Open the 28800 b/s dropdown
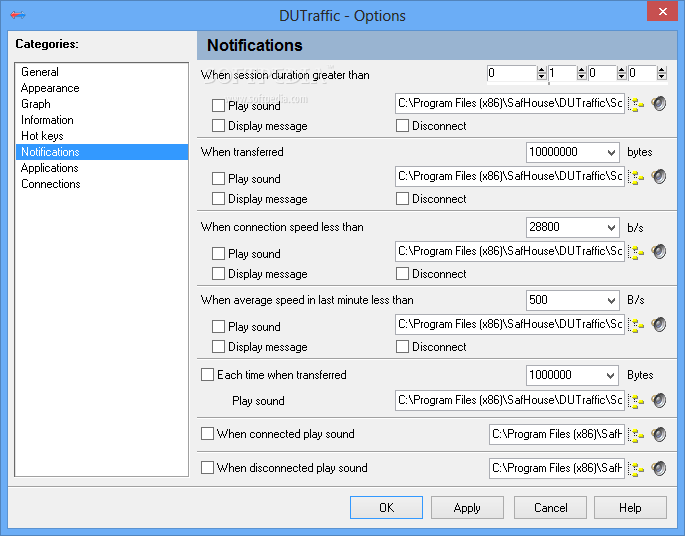685x536 pixels. (611, 228)
